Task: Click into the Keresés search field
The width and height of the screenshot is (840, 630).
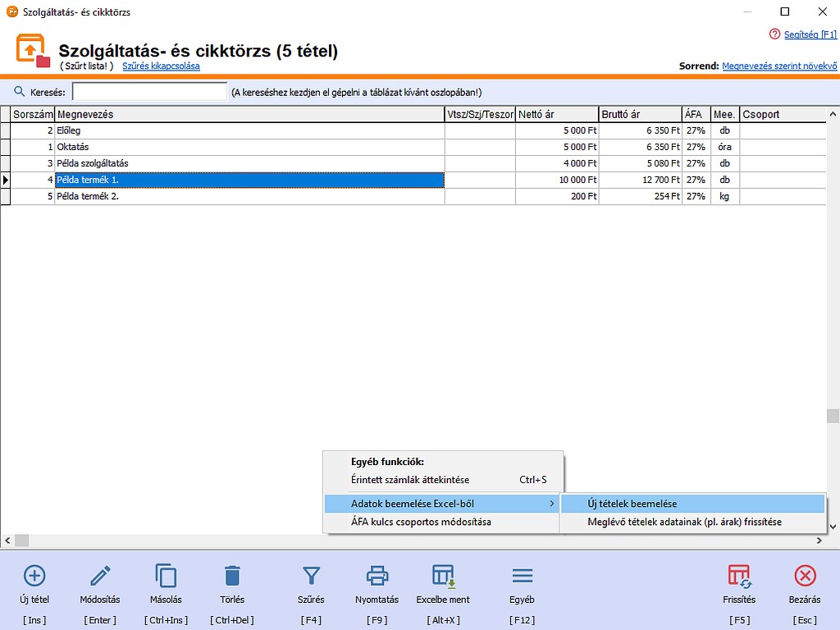Action: [x=149, y=92]
